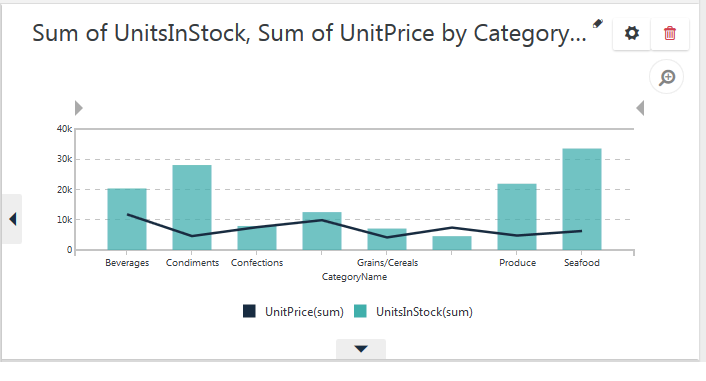Image resolution: width=706 pixels, height=381 pixels.
Task: Click dark navy UnitPrice legend swatch
Action: [249, 311]
